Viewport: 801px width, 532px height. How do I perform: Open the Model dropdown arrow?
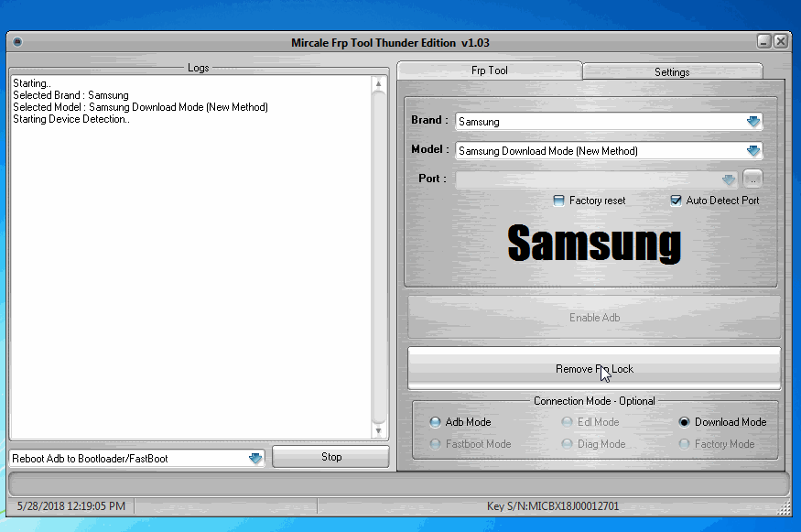(x=753, y=151)
